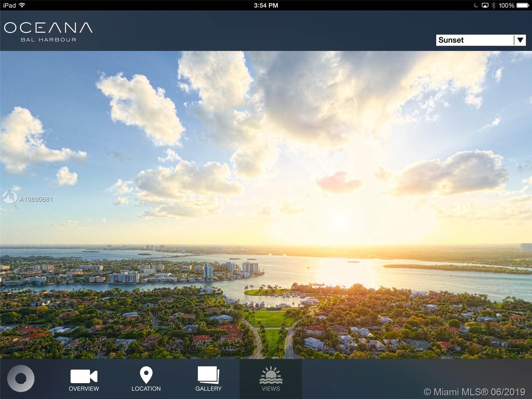Click the Sunset view selection field
The image size is (532, 399).
coord(475,40)
